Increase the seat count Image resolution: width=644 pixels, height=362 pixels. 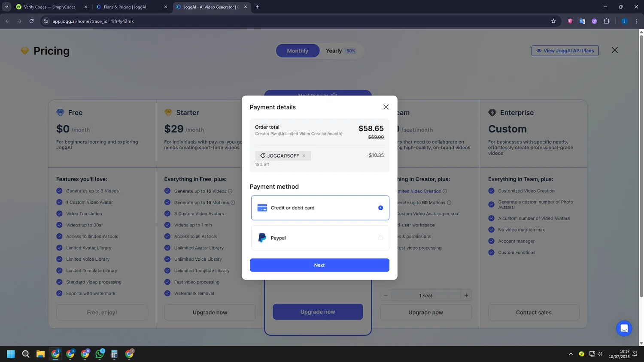pyautogui.click(x=466, y=296)
